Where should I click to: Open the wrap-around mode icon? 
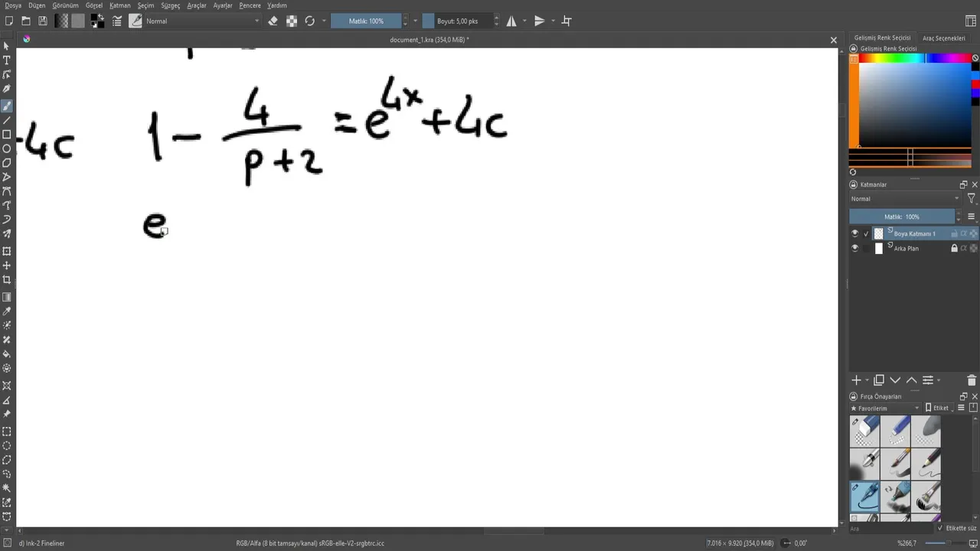click(x=567, y=21)
